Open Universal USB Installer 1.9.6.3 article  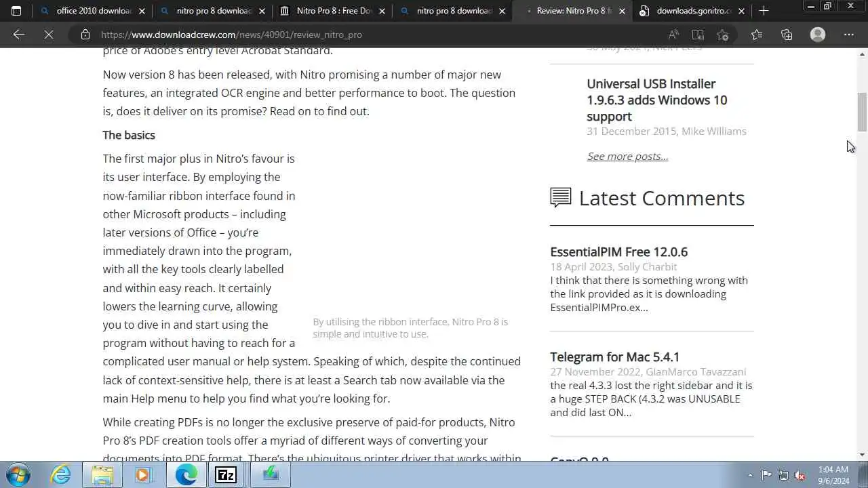point(656,100)
